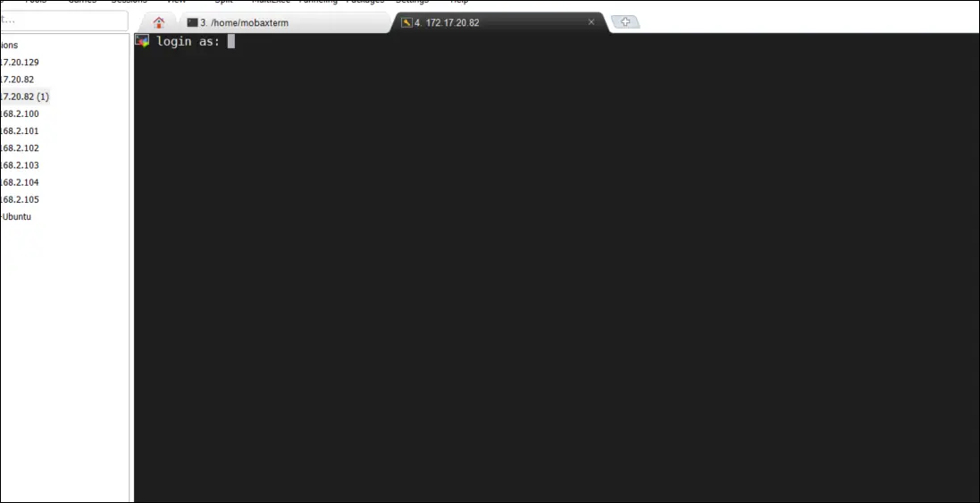Click the divider between sidebar and terminal
The height and width of the screenshot is (503, 980).
(x=131, y=268)
